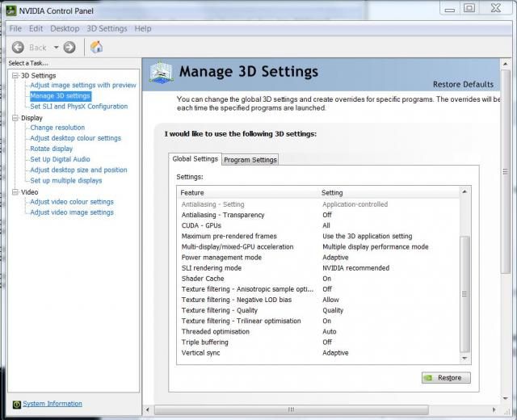Select Multi-display/mixed-GPU acceleration row
The image size is (517, 420).
coord(319,246)
